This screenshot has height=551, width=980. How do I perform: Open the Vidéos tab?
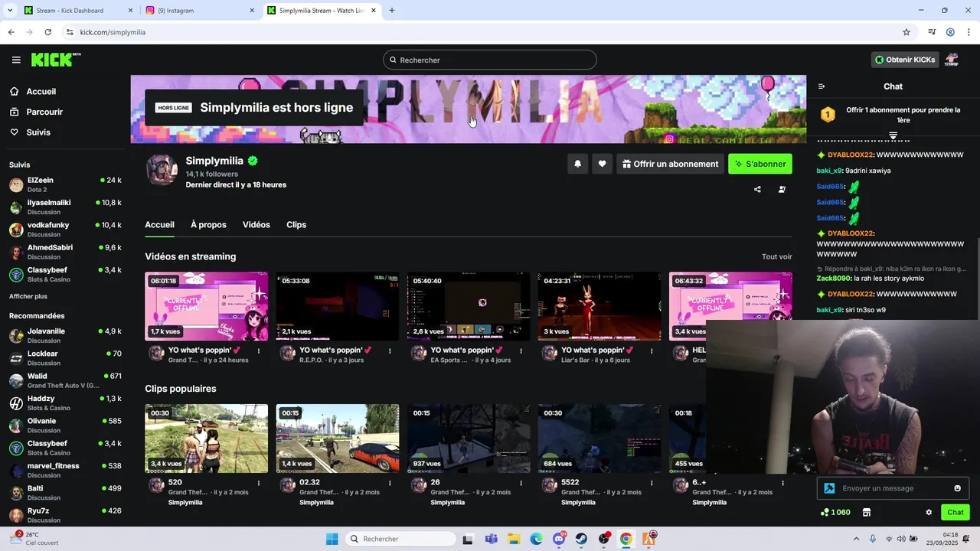(x=256, y=225)
